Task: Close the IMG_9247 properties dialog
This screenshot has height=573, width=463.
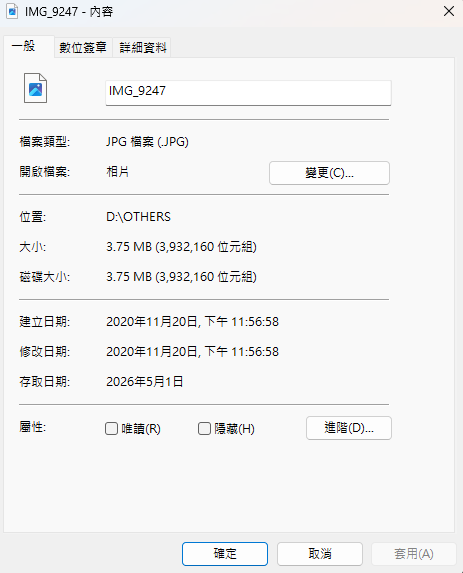Action: tap(449, 11)
